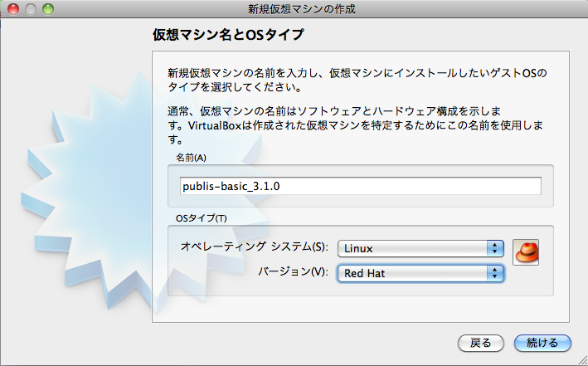The image size is (588, 366).
Task: Click the heading 仮想マシン名とOSタイプ
Action: pos(228,35)
